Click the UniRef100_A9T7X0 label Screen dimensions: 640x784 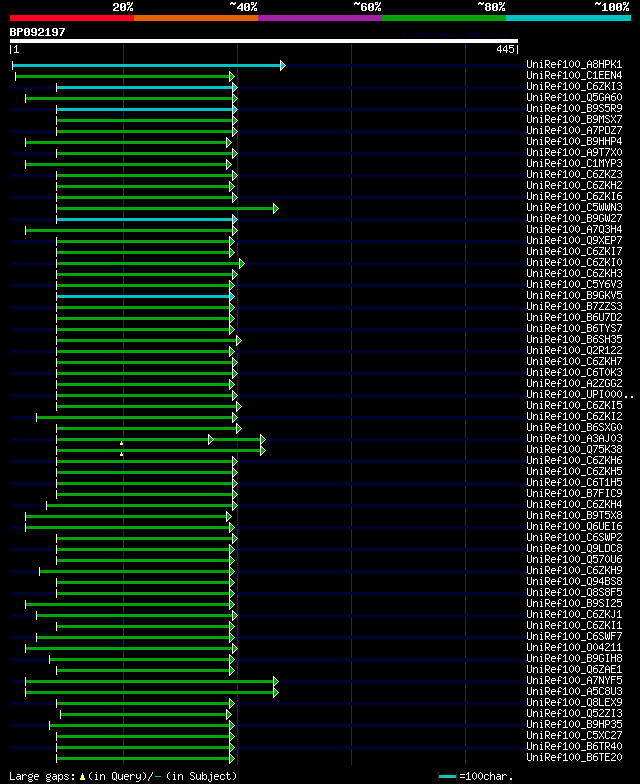[x=574, y=152]
